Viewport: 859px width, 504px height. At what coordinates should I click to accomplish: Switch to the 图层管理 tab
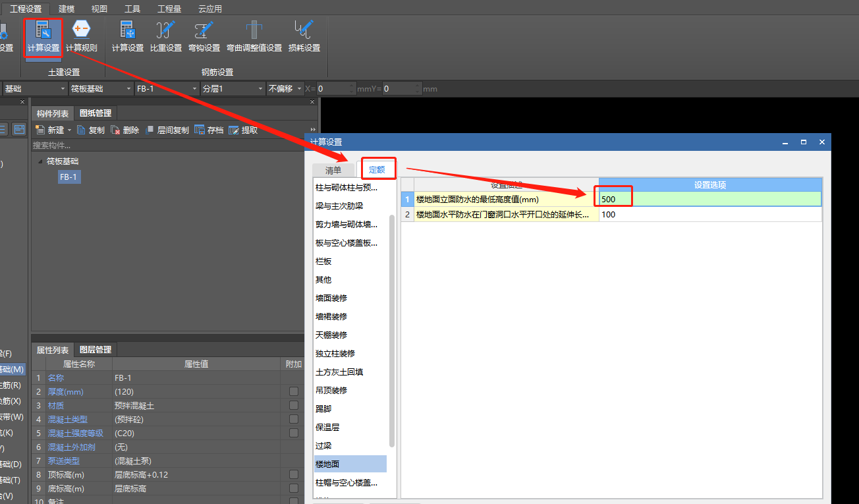(x=95, y=350)
